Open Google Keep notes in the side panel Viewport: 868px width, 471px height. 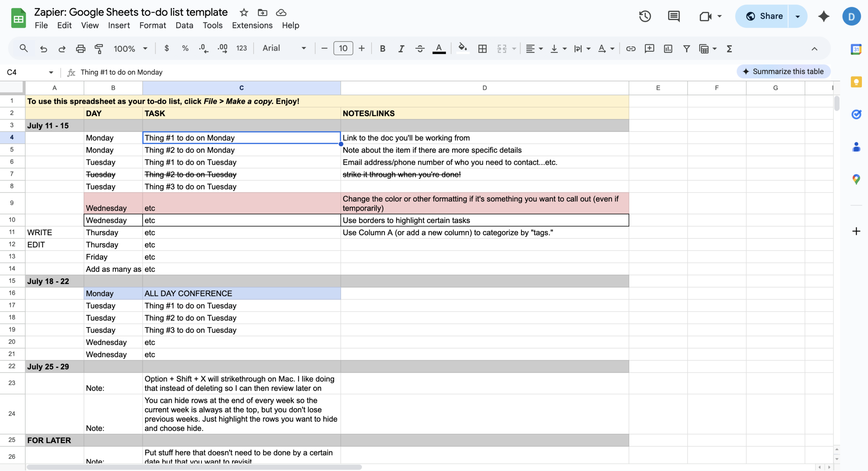pos(856,82)
